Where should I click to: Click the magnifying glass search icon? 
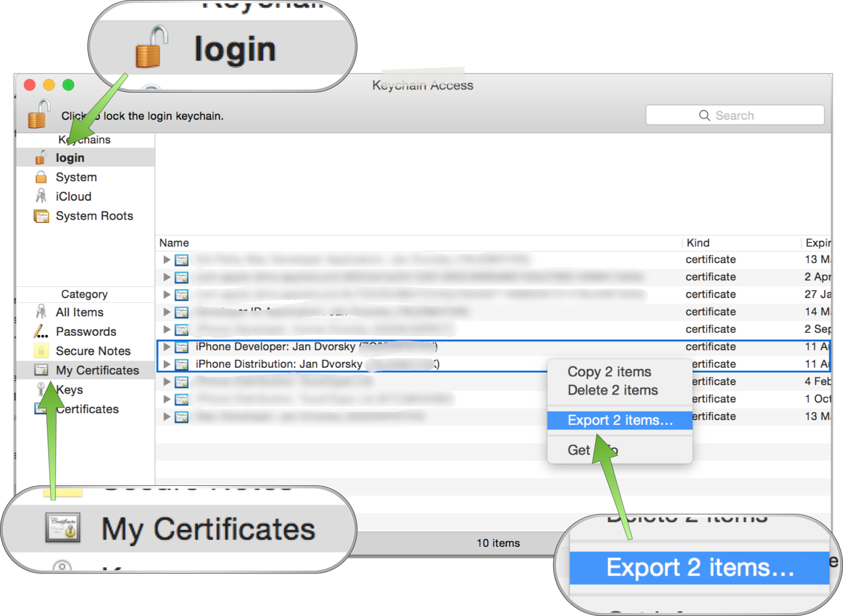[704, 115]
